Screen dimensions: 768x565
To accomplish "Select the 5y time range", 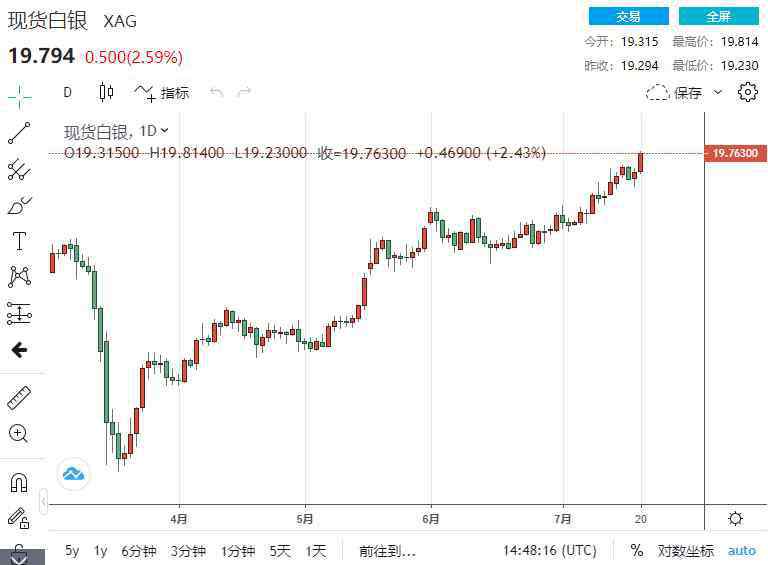I will pos(72,551).
